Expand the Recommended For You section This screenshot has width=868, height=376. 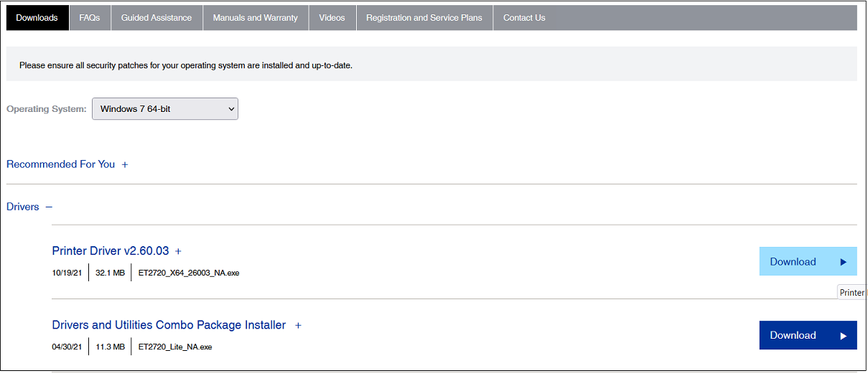coord(124,164)
